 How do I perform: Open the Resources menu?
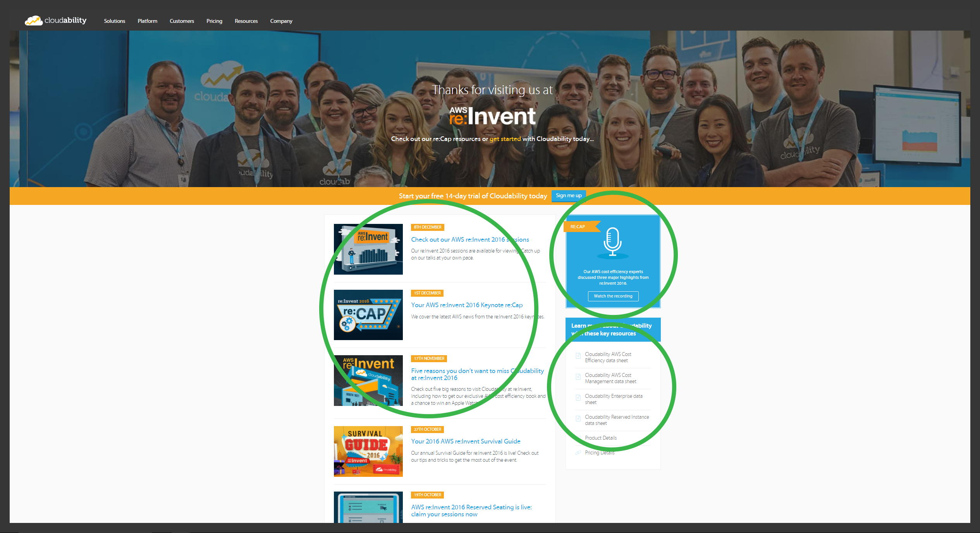click(x=246, y=21)
